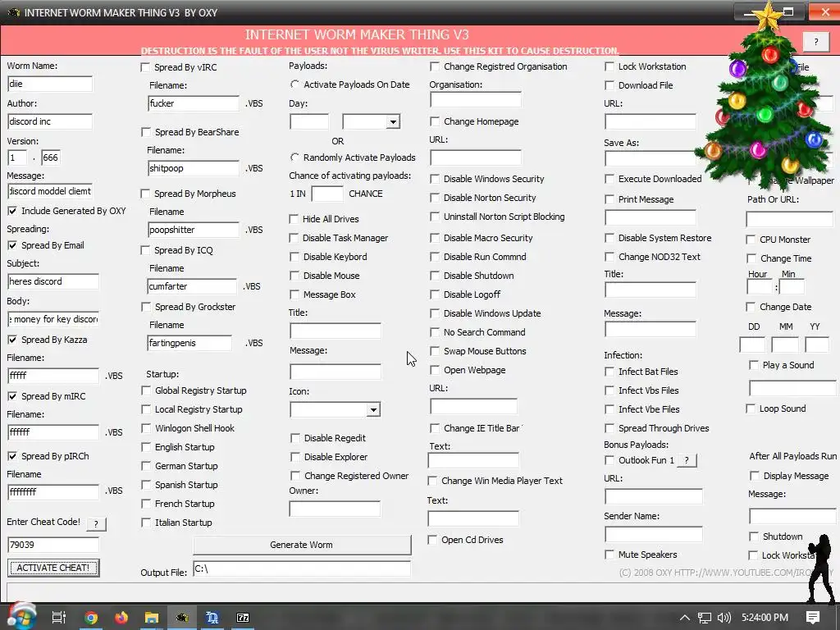Click the 1 IN chance input field
840x630 pixels.
click(327, 194)
